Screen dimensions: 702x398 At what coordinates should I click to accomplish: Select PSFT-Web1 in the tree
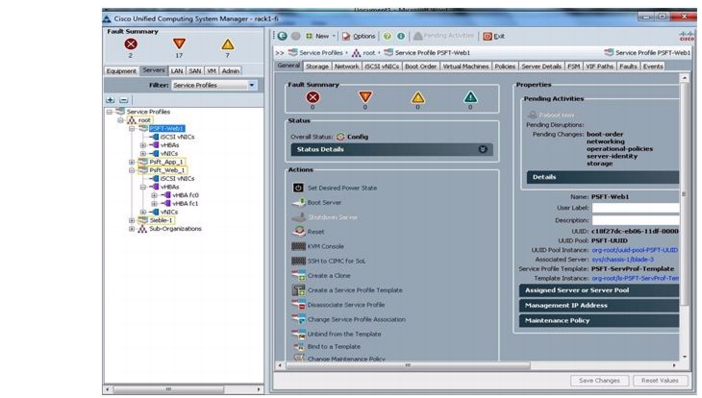(166, 128)
